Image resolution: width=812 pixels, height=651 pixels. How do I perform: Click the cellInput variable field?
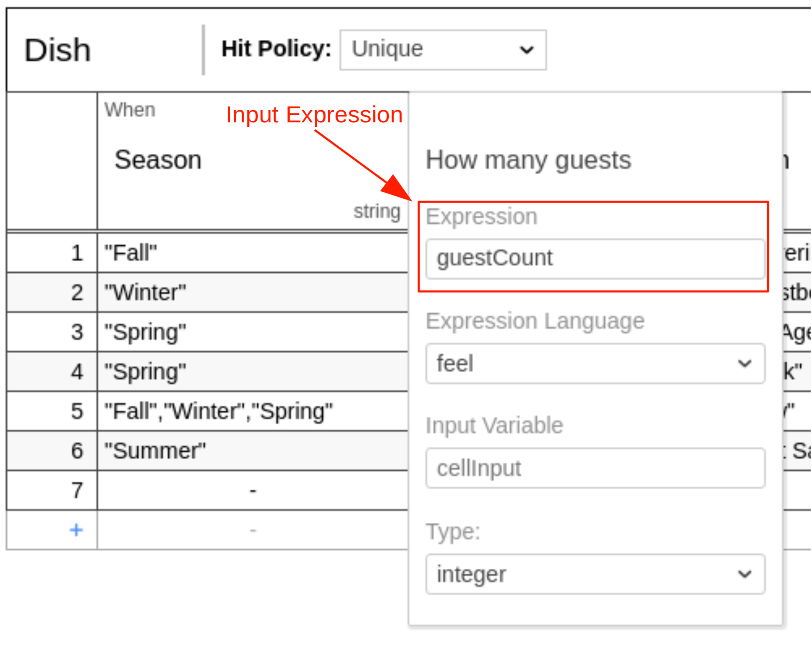tap(595, 468)
